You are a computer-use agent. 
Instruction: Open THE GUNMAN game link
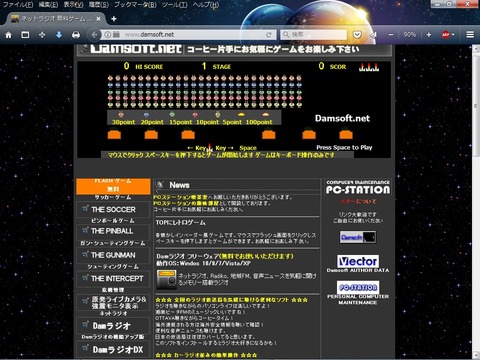click(113, 255)
